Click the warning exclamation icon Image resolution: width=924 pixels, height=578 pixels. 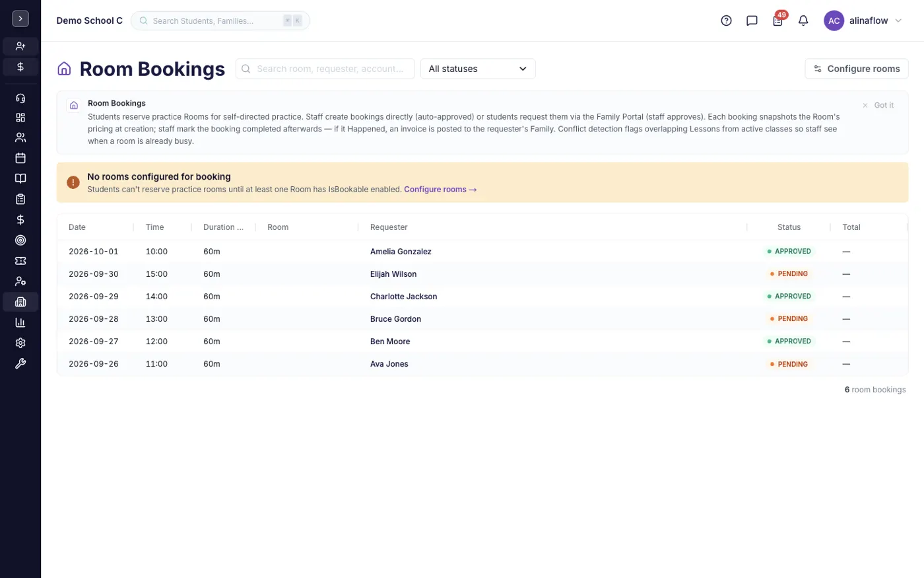coord(73,182)
